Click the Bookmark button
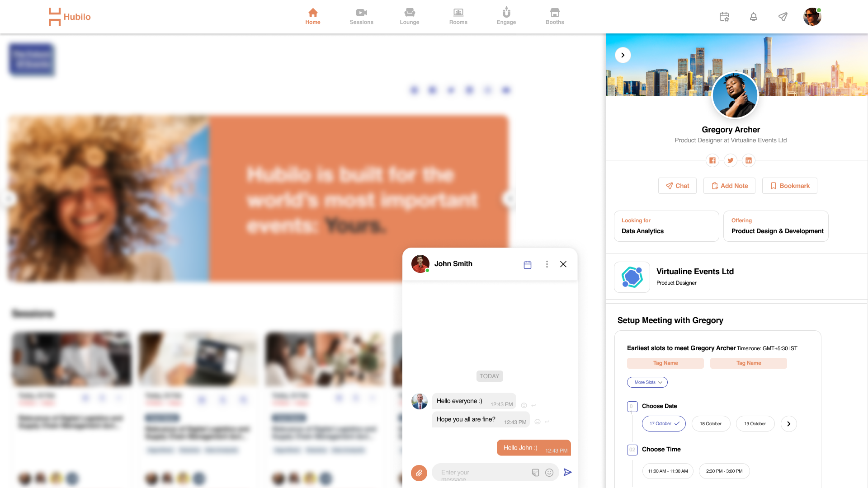The height and width of the screenshot is (488, 868). [790, 186]
